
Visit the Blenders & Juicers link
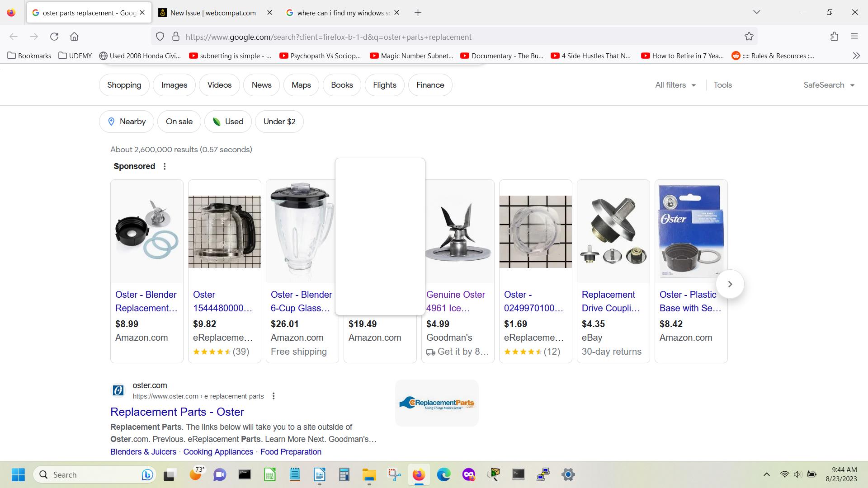[x=143, y=451]
